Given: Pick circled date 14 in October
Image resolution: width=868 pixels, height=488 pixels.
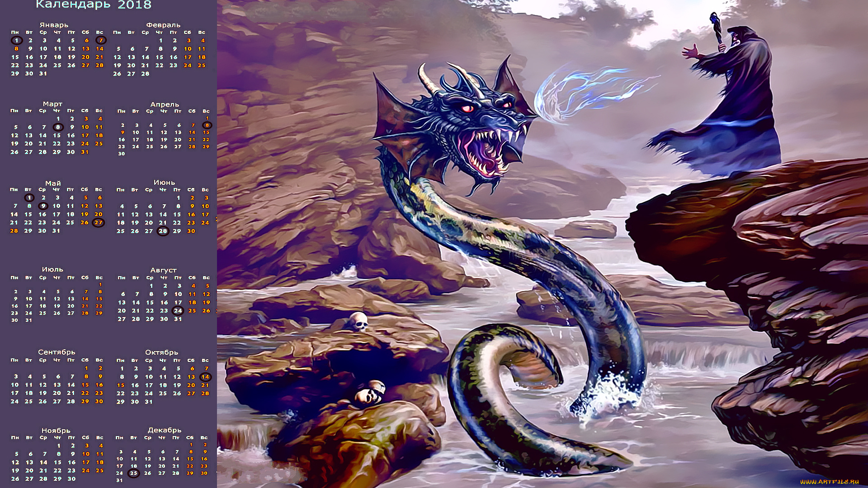Looking at the screenshot, I should pos(205,376).
